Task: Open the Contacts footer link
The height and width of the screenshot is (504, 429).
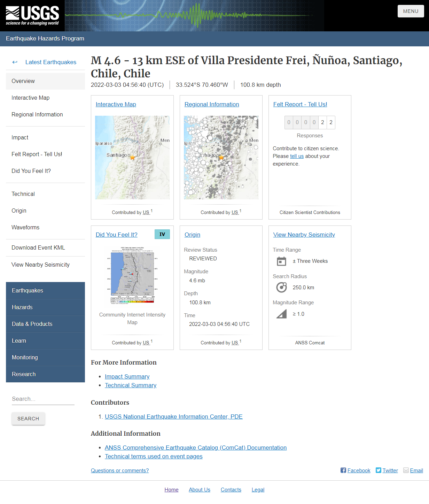Action: click(x=231, y=490)
